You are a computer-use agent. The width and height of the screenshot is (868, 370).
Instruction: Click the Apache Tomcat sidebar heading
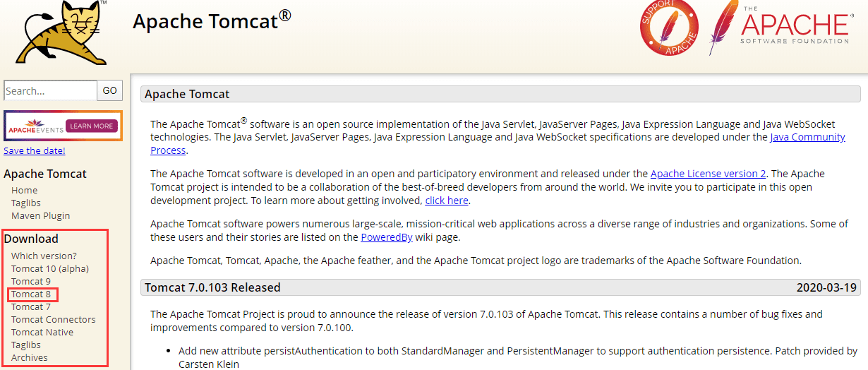point(45,174)
